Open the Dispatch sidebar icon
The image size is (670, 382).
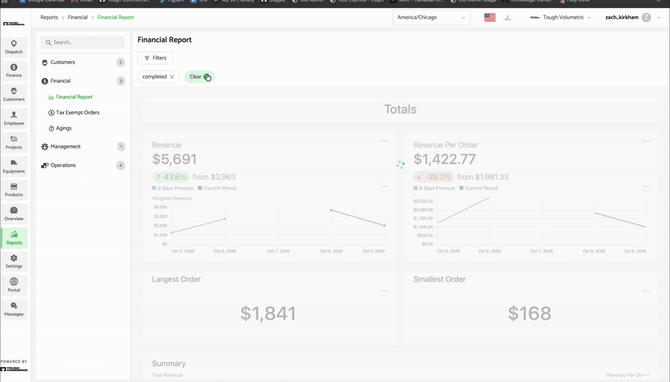[14, 47]
